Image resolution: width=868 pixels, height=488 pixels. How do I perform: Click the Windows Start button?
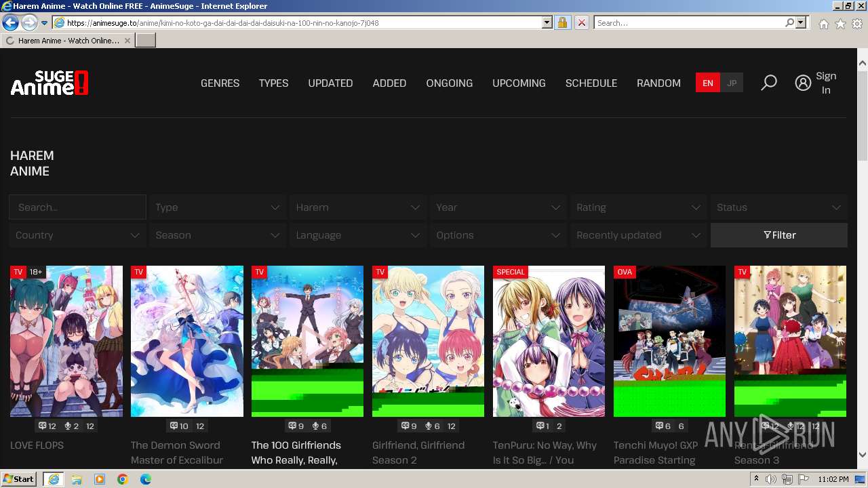(x=19, y=479)
